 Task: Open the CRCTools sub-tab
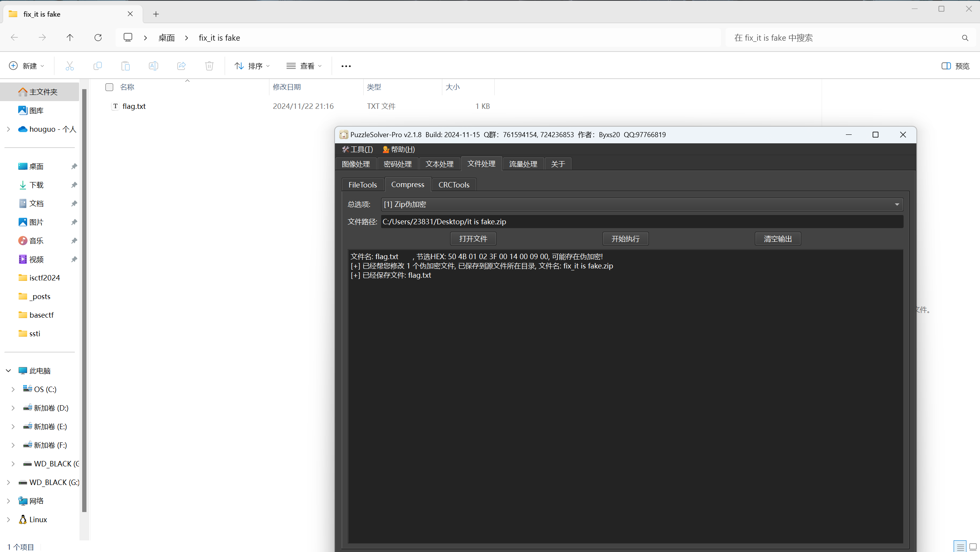tap(454, 185)
